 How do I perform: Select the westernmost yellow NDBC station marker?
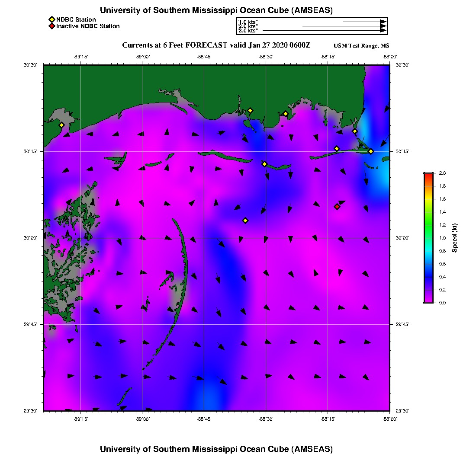click(x=61, y=125)
